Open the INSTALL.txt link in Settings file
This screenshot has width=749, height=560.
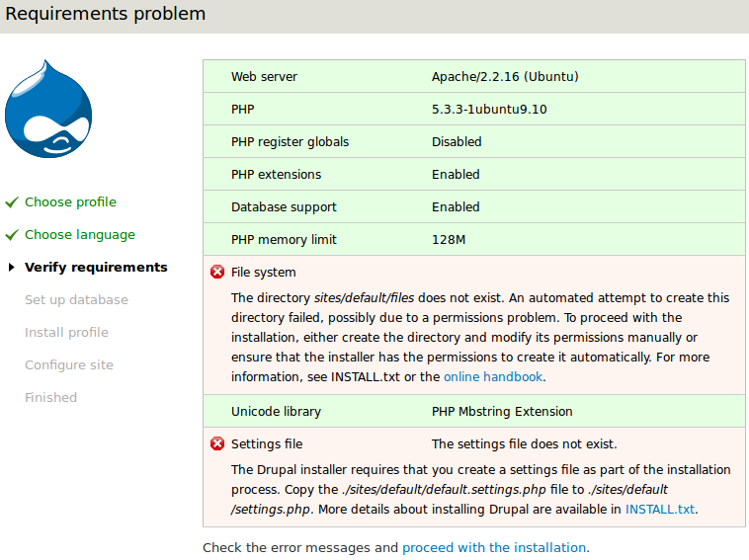[x=659, y=510]
